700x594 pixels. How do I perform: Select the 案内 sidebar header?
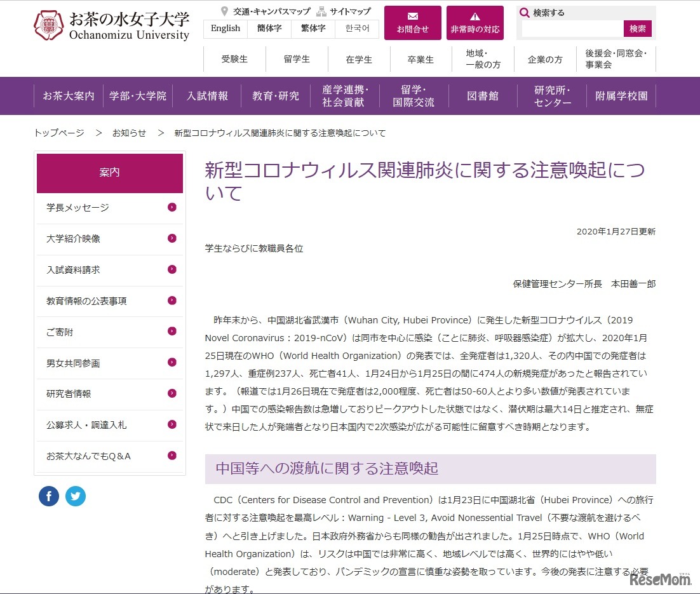point(109,173)
